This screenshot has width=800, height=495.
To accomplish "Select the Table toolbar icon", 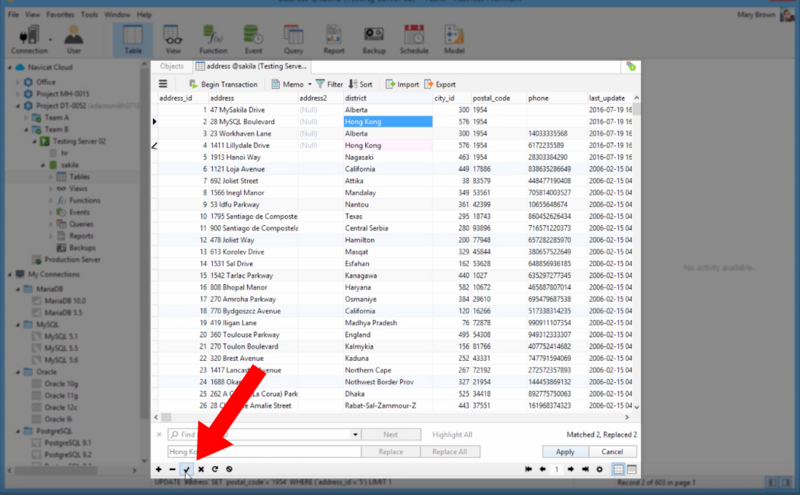I will 133,40.
